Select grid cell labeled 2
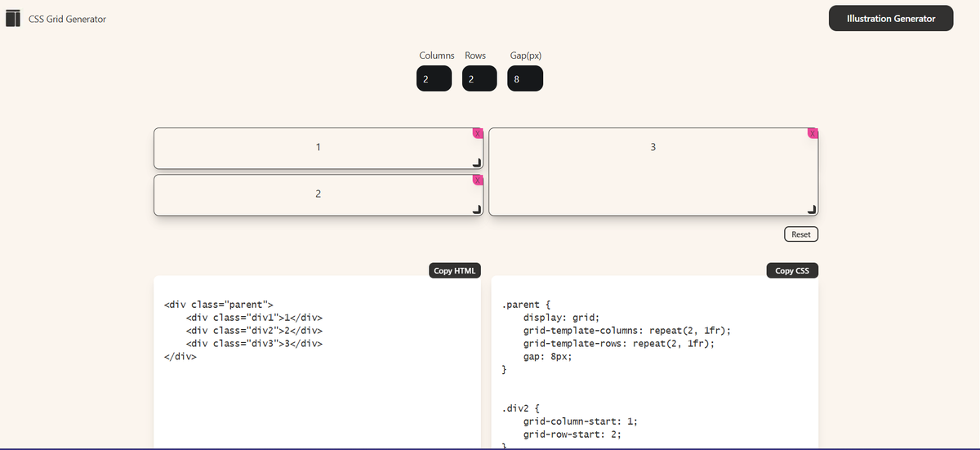980x450 pixels. pyautogui.click(x=318, y=194)
